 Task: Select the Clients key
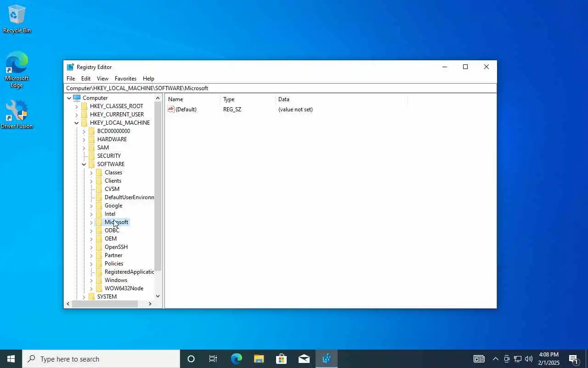click(x=113, y=181)
